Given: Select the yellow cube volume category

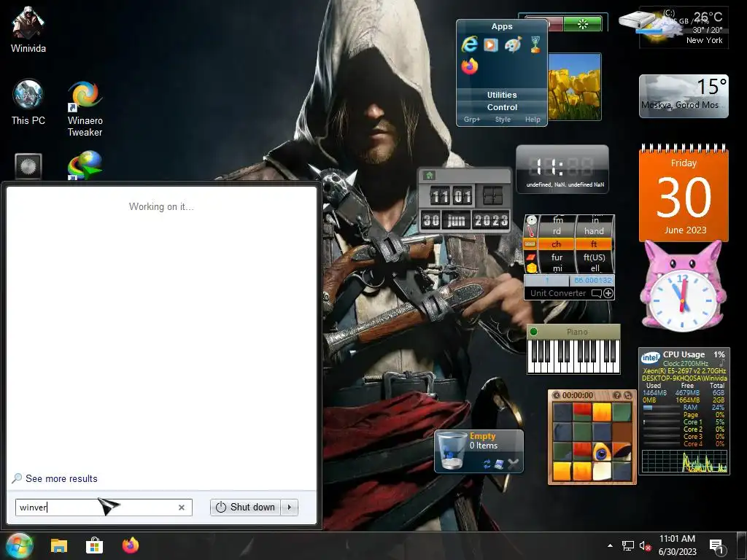Looking at the screenshot, I should (x=531, y=268).
